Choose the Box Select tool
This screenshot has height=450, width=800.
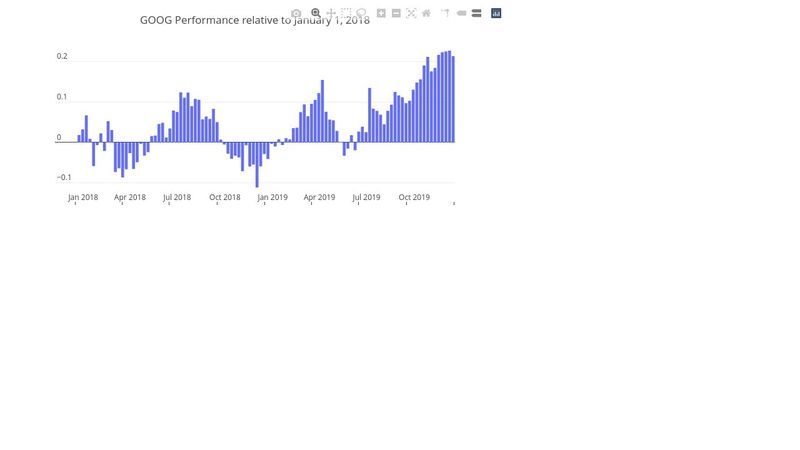click(x=346, y=13)
